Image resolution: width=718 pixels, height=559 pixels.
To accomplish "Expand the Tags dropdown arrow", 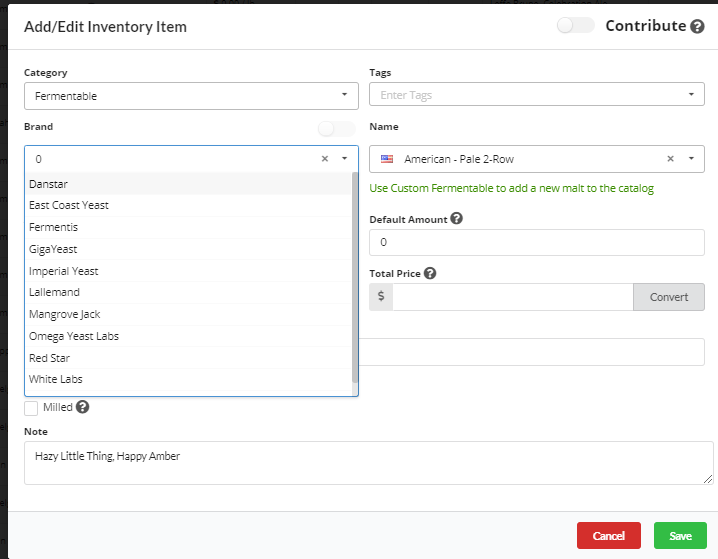I will (x=691, y=94).
